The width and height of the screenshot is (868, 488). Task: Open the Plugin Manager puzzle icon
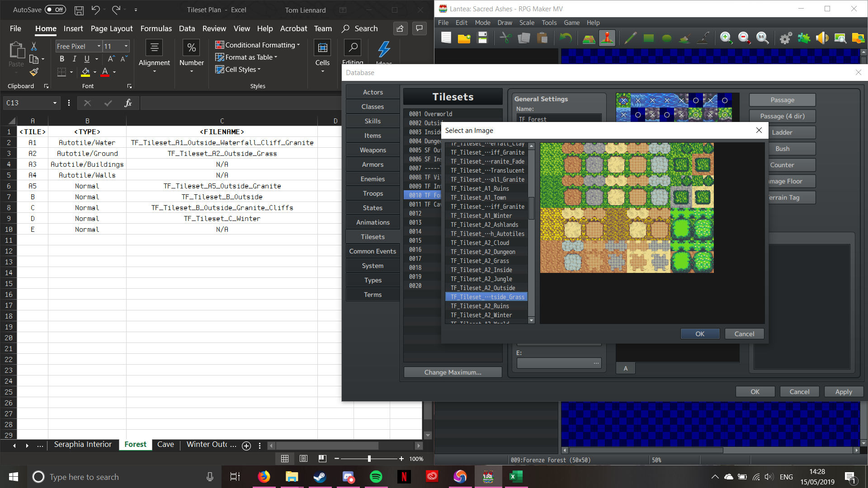[x=804, y=38]
